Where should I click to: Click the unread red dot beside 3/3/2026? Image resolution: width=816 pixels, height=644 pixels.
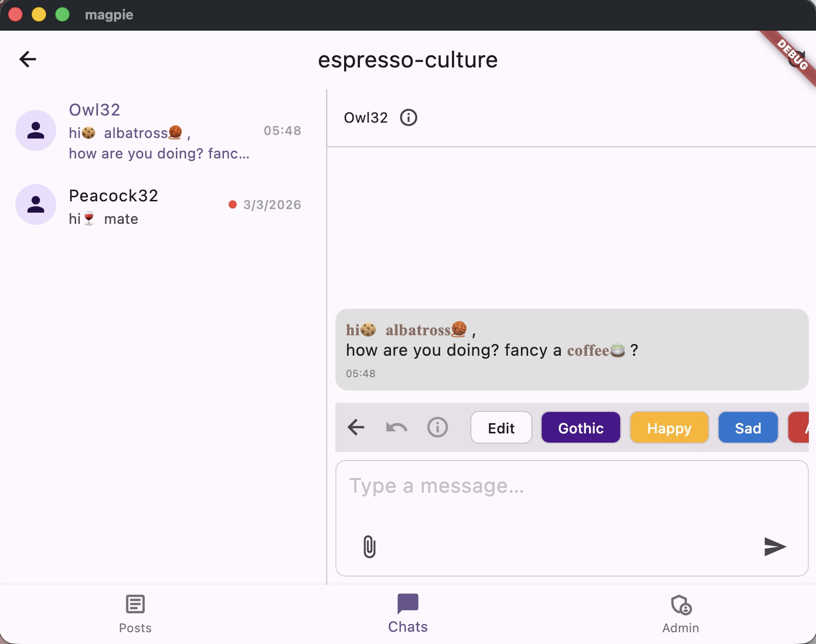[233, 204]
